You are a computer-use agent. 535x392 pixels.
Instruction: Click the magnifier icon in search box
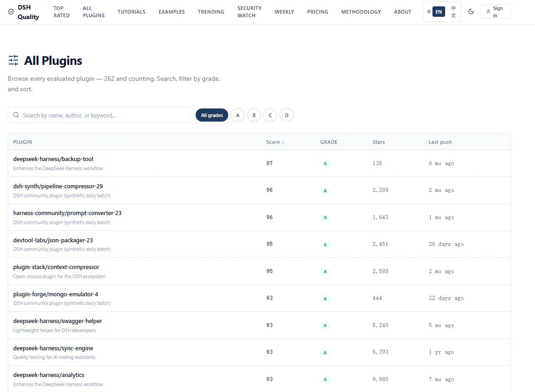point(16,115)
